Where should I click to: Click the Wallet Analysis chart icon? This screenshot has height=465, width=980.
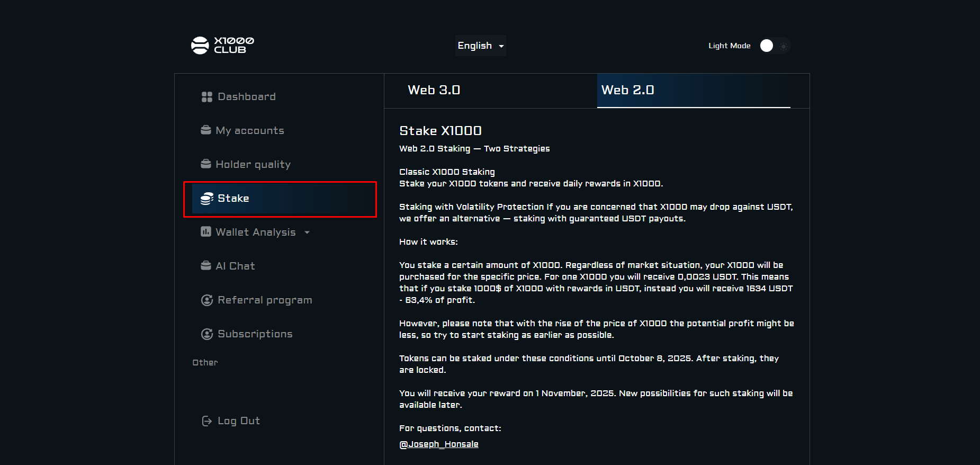pyautogui.click(x=205, y=232)
